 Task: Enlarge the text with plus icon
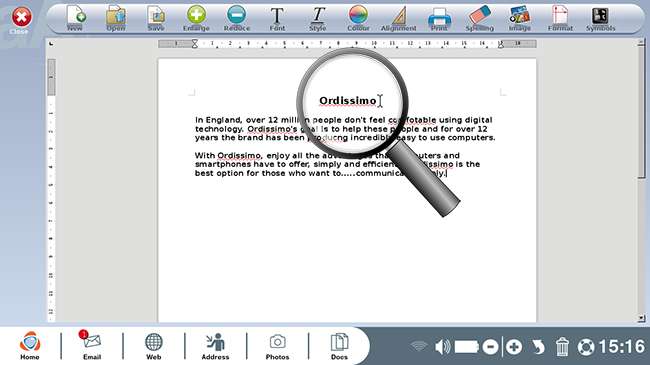tap(196, 19)
